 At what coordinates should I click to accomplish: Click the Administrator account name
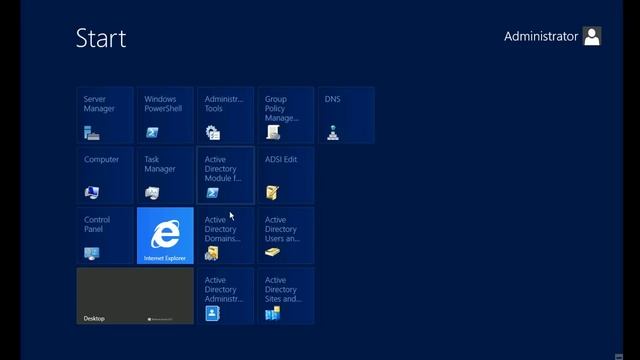(541, 36)
